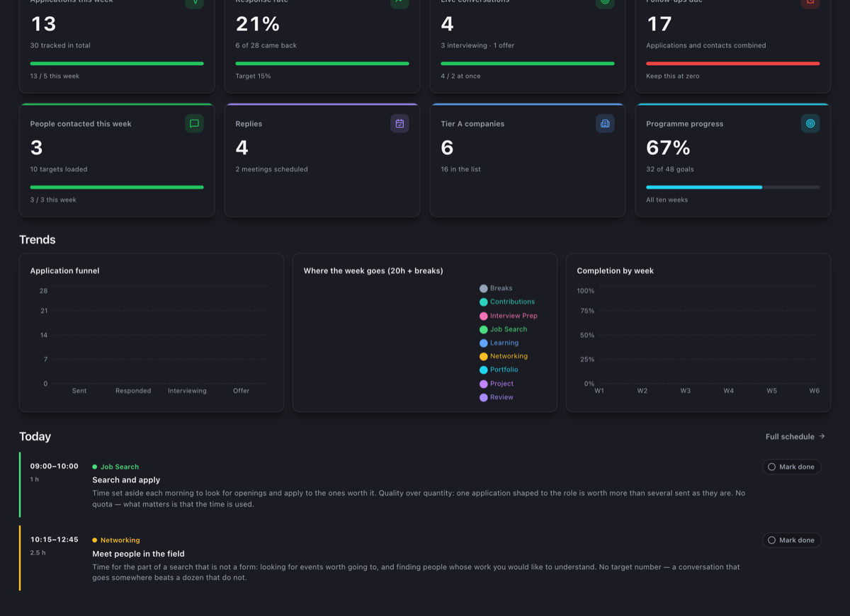Viewport: 850px width, 616px height.
Task: Click '2 meetings scheduled' text
Action: [271, 169]
